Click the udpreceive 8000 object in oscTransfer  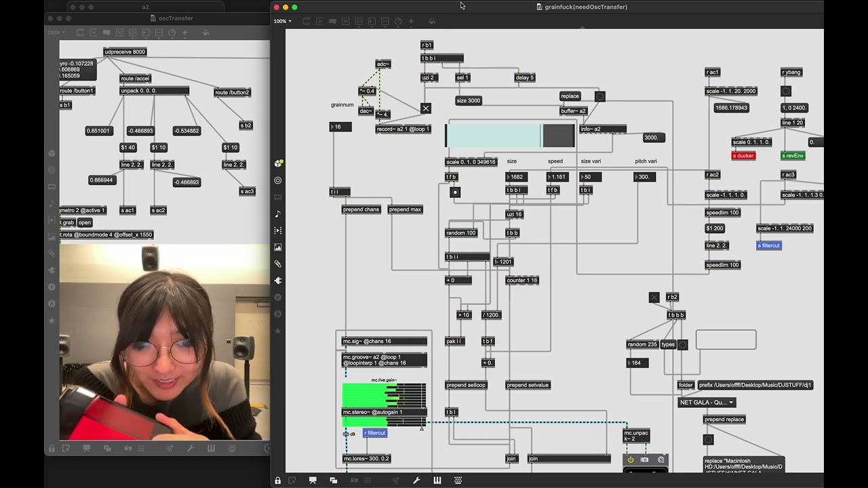(x=125, y=52)
